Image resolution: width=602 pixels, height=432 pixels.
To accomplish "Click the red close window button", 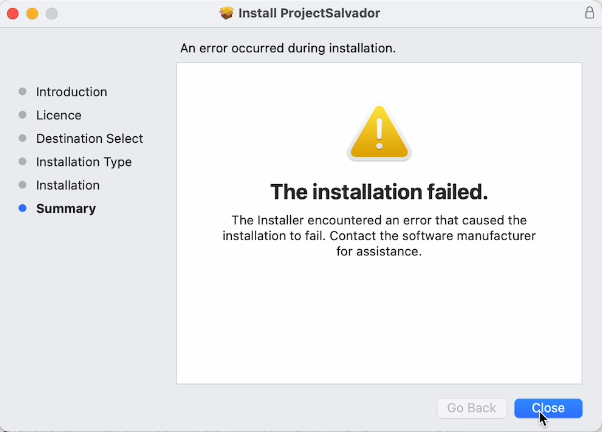I will coord(13,13).
